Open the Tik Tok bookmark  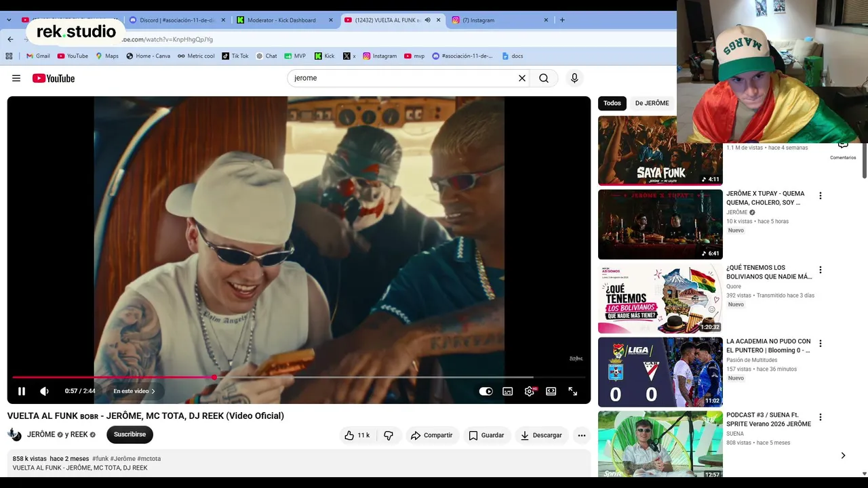tap(235, 56)
